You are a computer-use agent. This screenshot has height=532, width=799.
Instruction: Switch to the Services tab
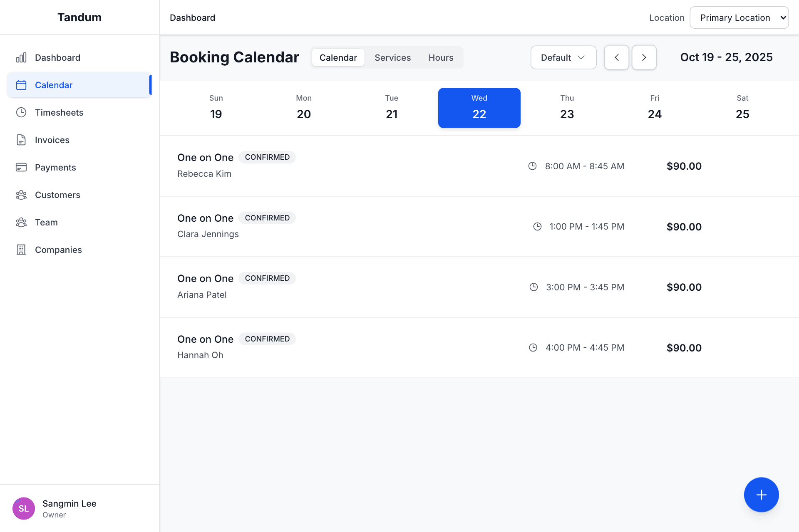pyautogui.click(x=392, y=57)
